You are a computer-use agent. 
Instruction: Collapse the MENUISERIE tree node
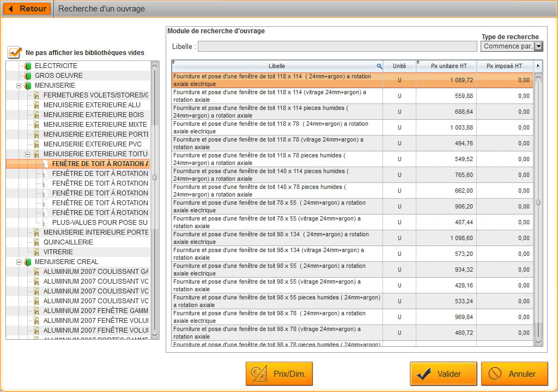tap(19, 85)
